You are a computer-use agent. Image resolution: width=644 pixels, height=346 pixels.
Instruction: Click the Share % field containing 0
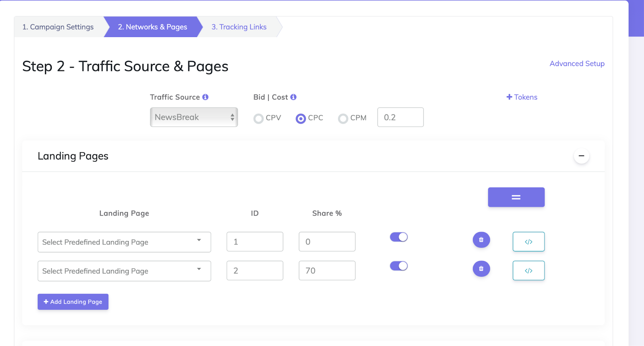click(x=327, y=242)
